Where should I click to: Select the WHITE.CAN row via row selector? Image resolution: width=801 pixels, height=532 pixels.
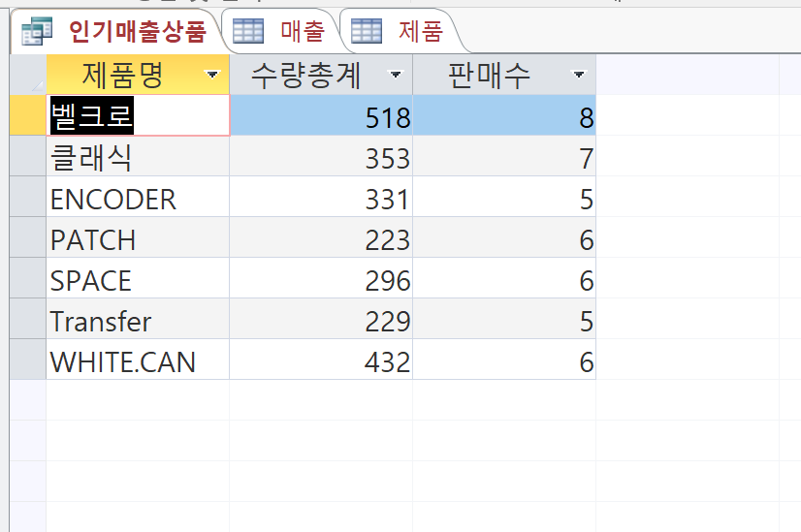(27, 360)
